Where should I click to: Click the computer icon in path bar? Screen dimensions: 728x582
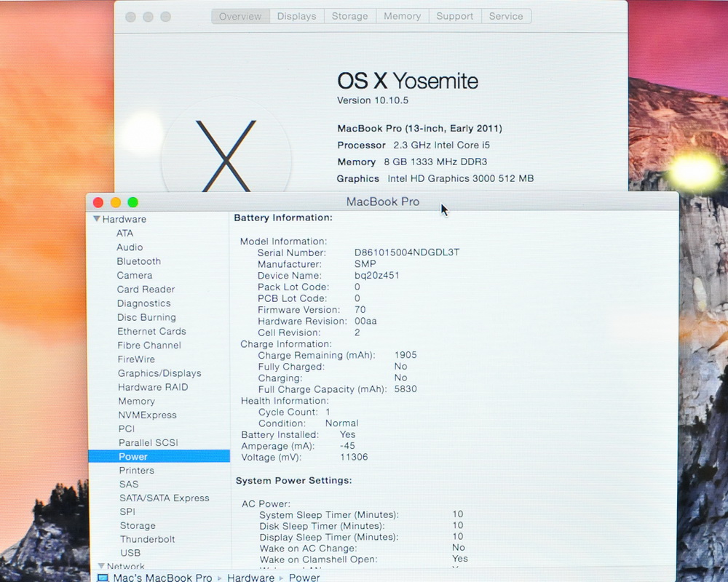coord(103,578)
